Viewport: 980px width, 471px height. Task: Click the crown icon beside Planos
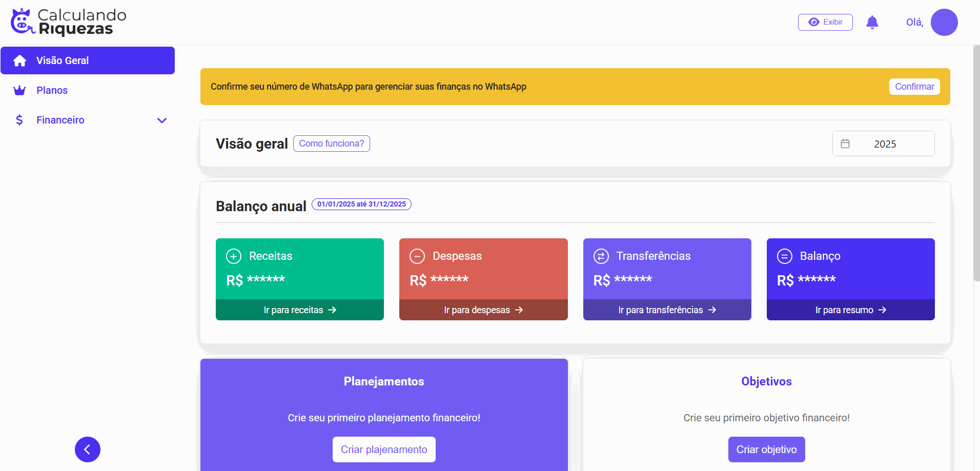pyautogui.click(x=19, y=90)
